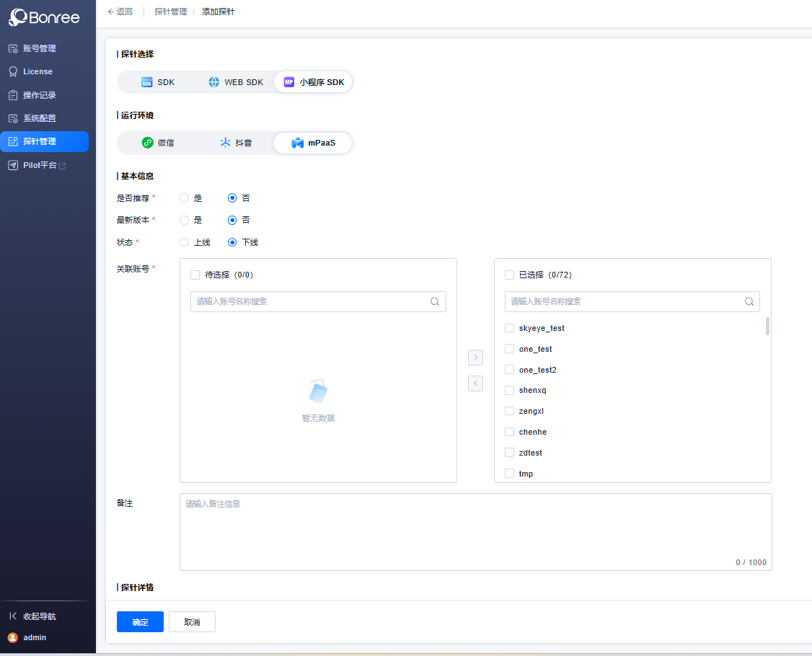Select 微信 runtime environment tab

click(158, 143)
